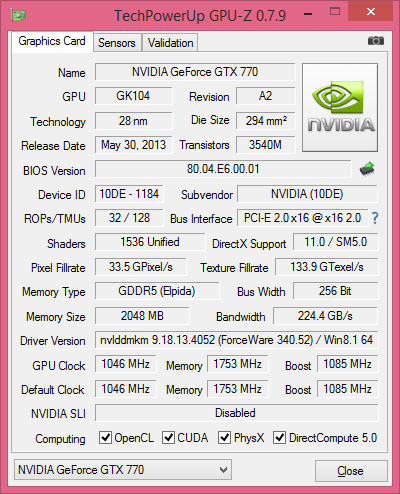Click the Pixel Fillrate 33.5 GPixel/s value
The width and height of the screenshot is (400, 494).
(x=141, y=267)
